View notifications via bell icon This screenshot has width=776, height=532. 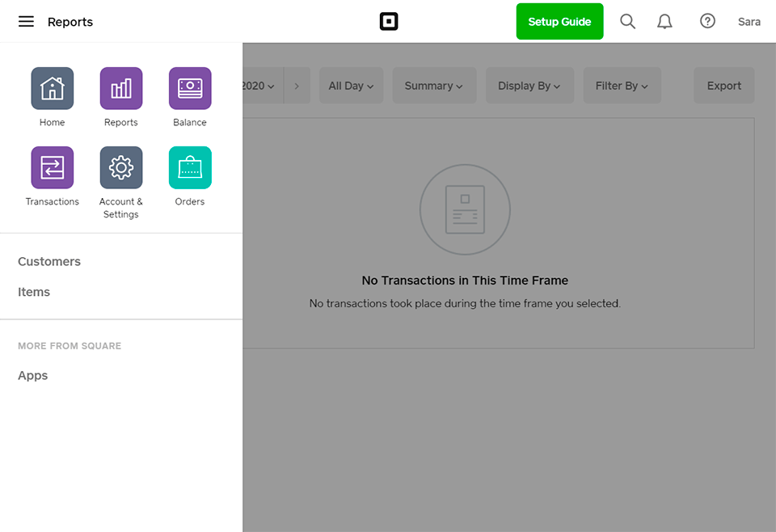tap(664, 21)
